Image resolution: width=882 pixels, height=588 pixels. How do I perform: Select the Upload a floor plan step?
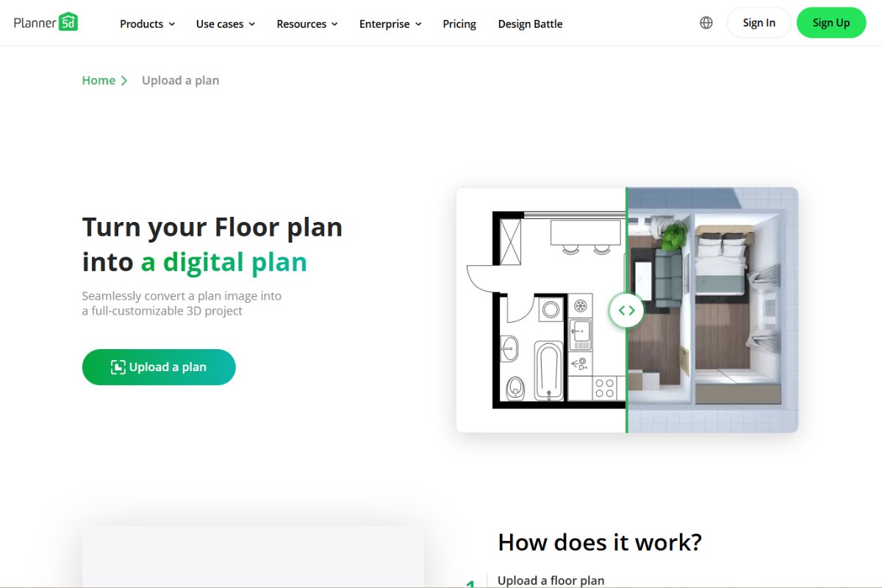[551, 580]
